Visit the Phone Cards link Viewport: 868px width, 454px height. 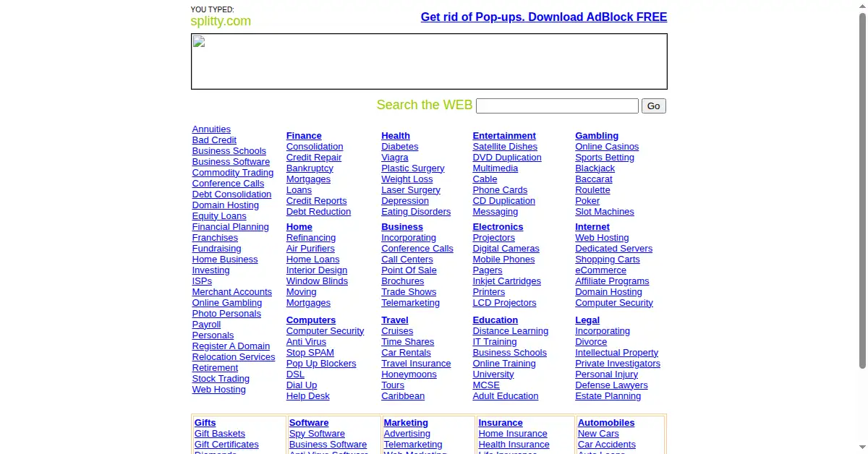click(x=500, y=190)
